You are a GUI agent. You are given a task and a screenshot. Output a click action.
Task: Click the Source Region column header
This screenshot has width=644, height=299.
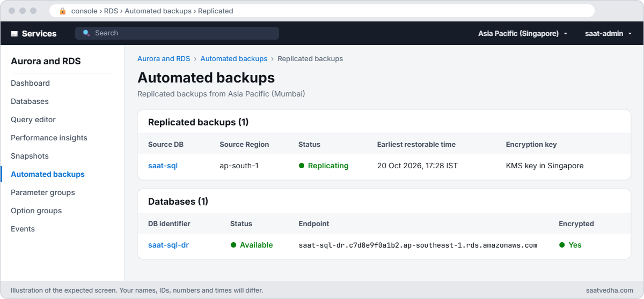click(244, 144)
